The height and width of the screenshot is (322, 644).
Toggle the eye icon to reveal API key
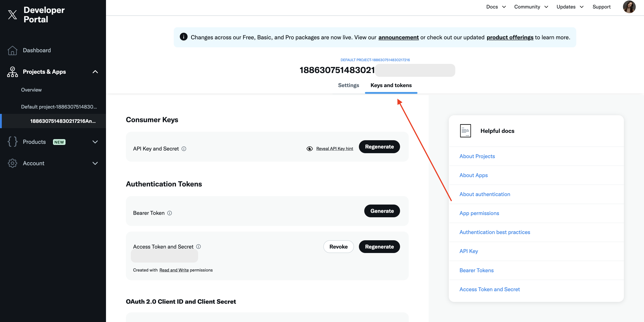(x=309, y=149)
